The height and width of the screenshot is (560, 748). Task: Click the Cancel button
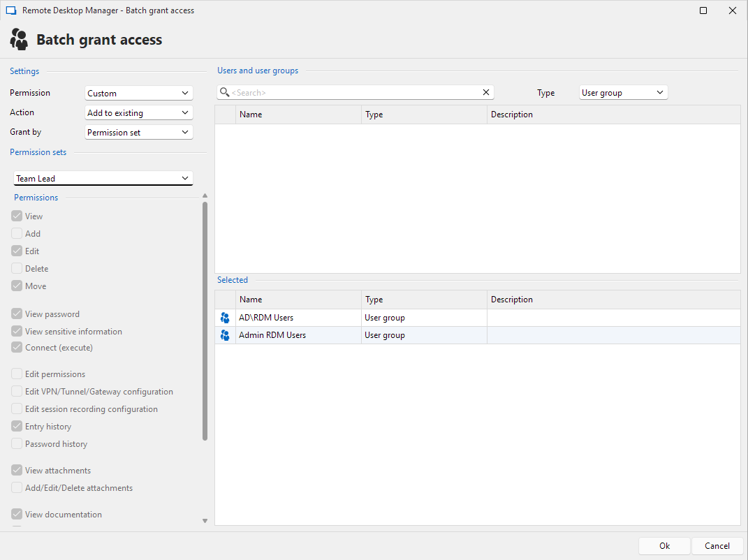tap(717, 546)
